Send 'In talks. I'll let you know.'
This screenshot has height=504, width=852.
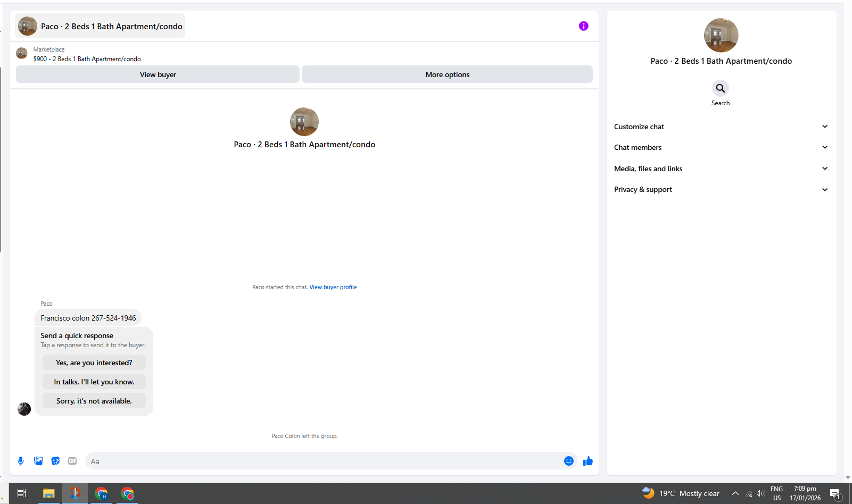pos(94,382)
